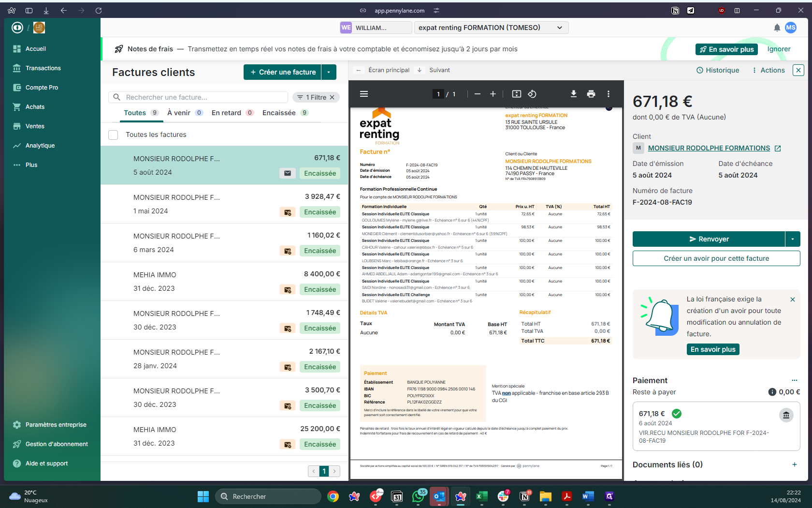
Task: Open Excel from the Windows taskbar
Action: [481, 496]
